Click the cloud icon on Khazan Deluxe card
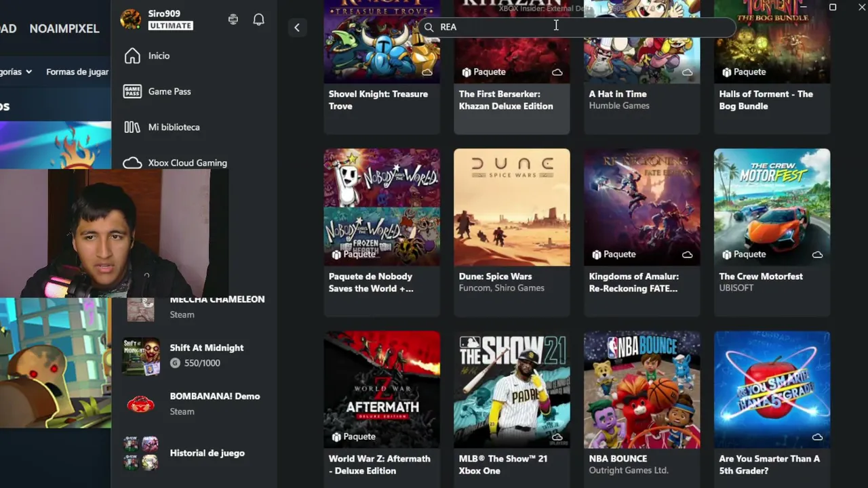Viewport: 868px width, 488px height. point(557,72)
